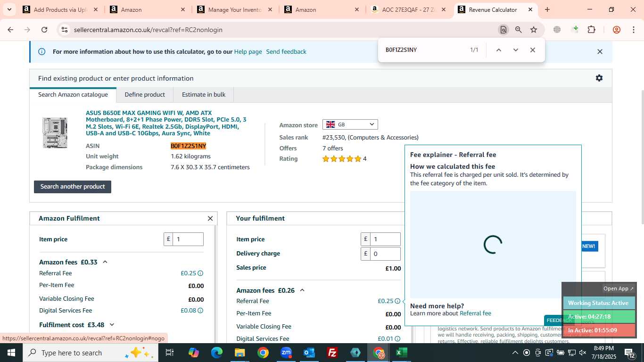Click the five-star product rating
Viewport: 644px width, 362px height.
(x=342, y=159)
